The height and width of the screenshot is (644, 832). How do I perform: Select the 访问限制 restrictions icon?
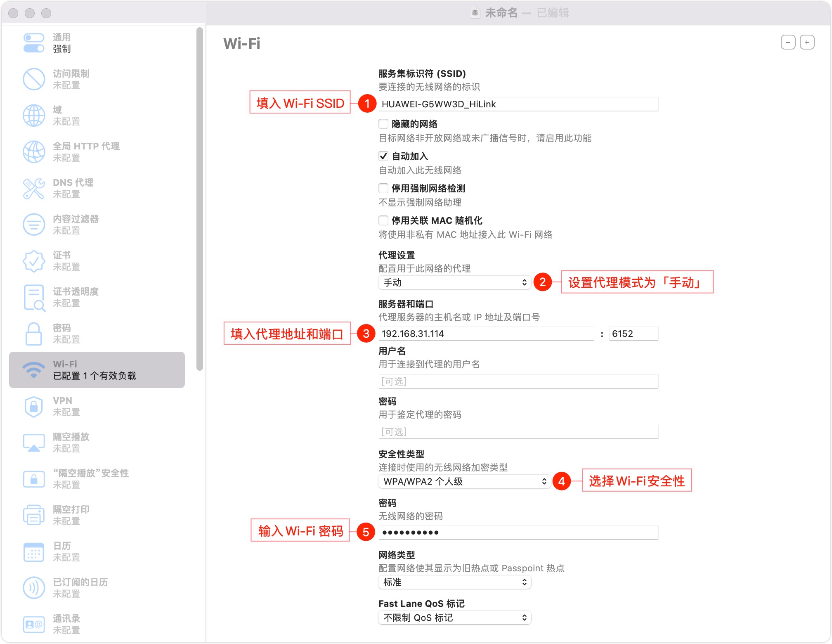coord(34,79)
